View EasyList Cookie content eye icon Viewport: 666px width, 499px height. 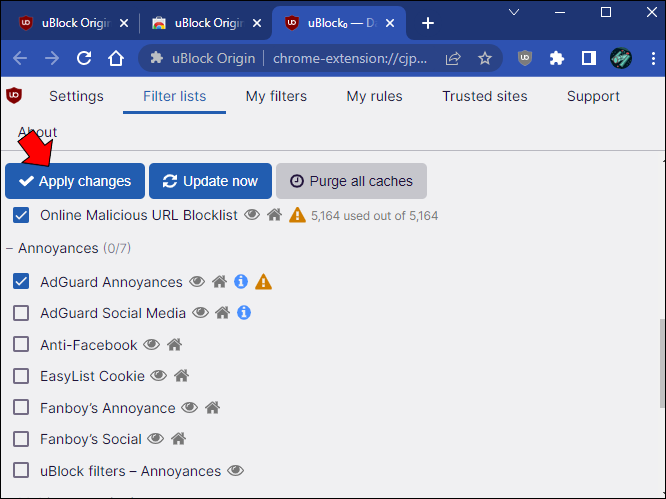pos(159,375)
